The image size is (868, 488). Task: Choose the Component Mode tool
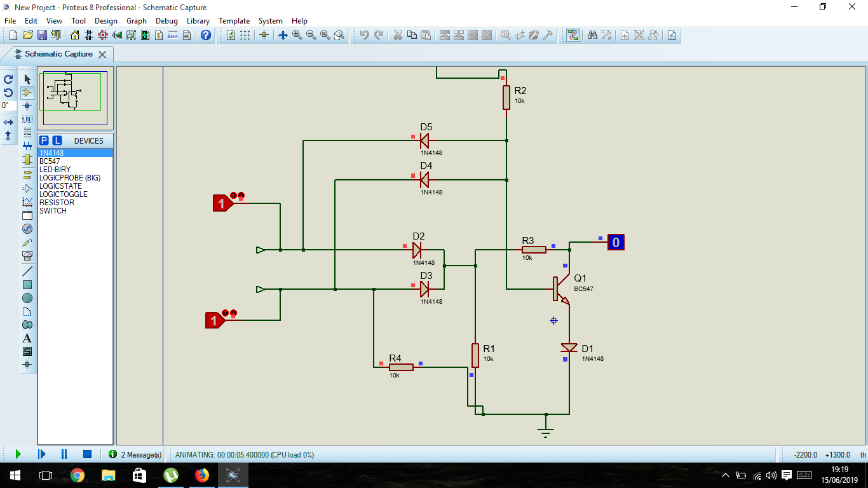point(27,92)
